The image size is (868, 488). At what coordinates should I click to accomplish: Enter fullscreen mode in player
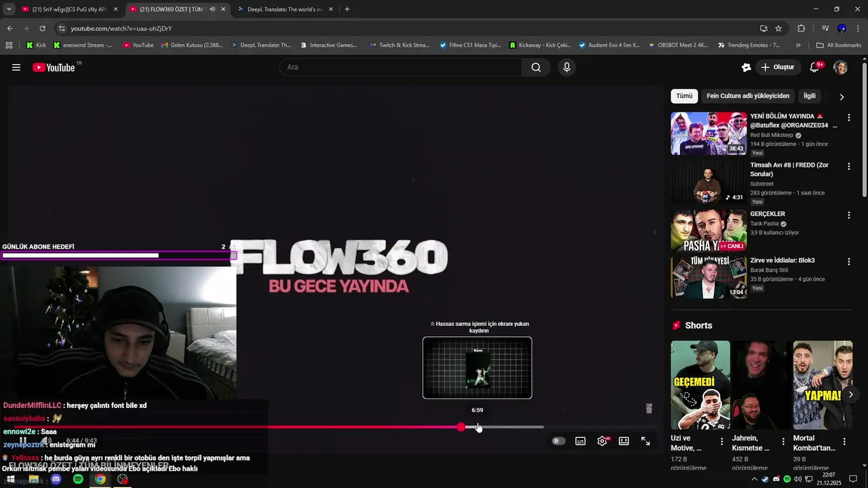click(646, 441)
